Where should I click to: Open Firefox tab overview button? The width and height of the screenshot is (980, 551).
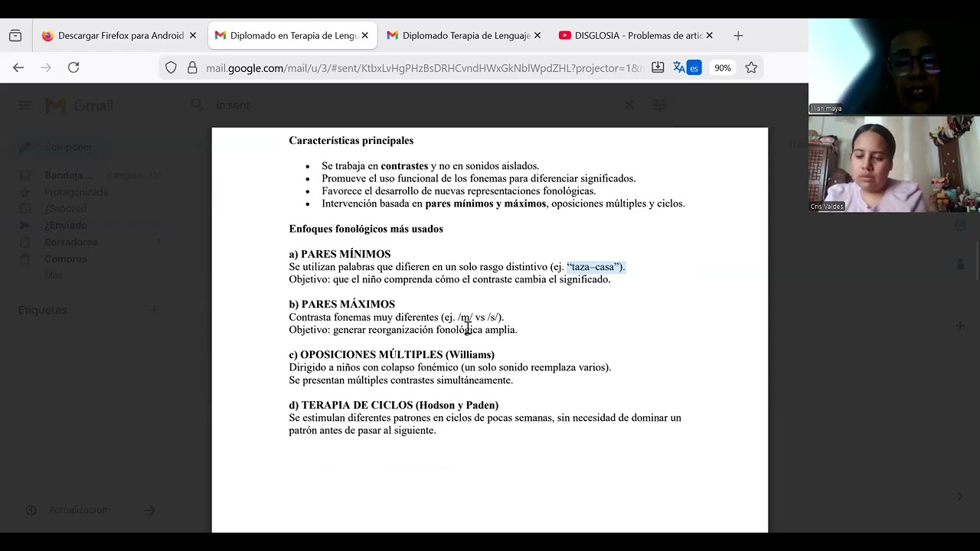pos(15,36)
